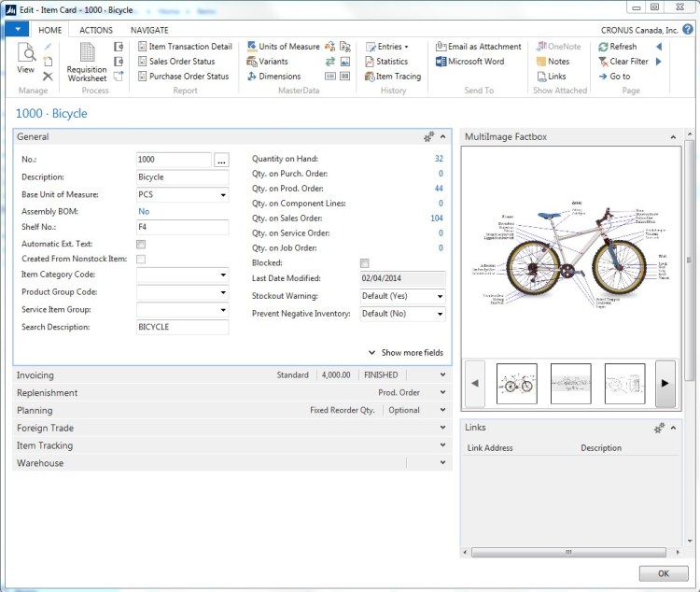Image resolution: width=700 pixels, height=592 pixels.
Task: Collapse the Links factbox
Action: (x=673, y=428)
